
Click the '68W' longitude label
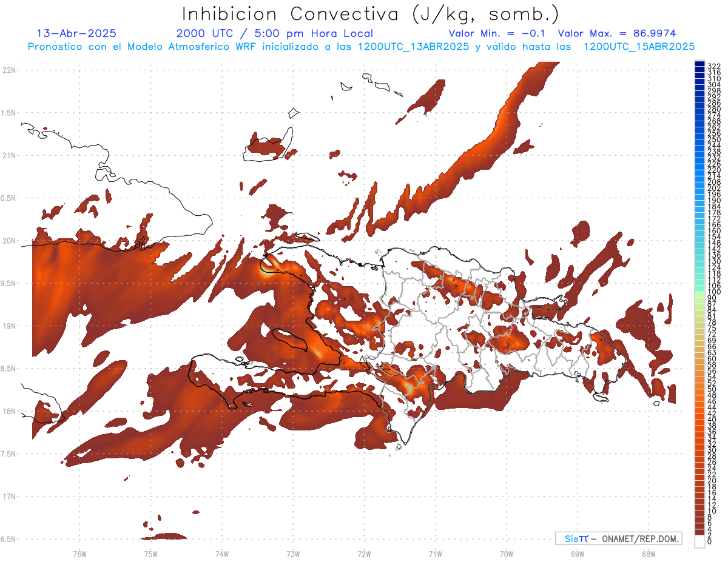tap(649, 554)
